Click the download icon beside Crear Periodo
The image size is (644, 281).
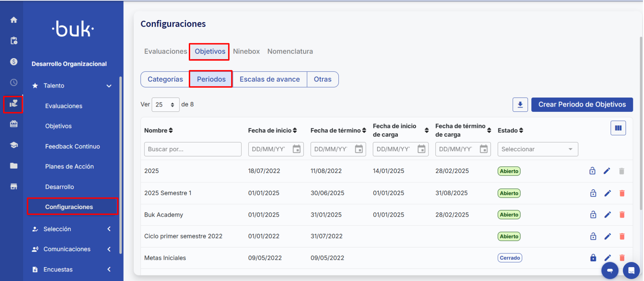[x=520, y=105]
